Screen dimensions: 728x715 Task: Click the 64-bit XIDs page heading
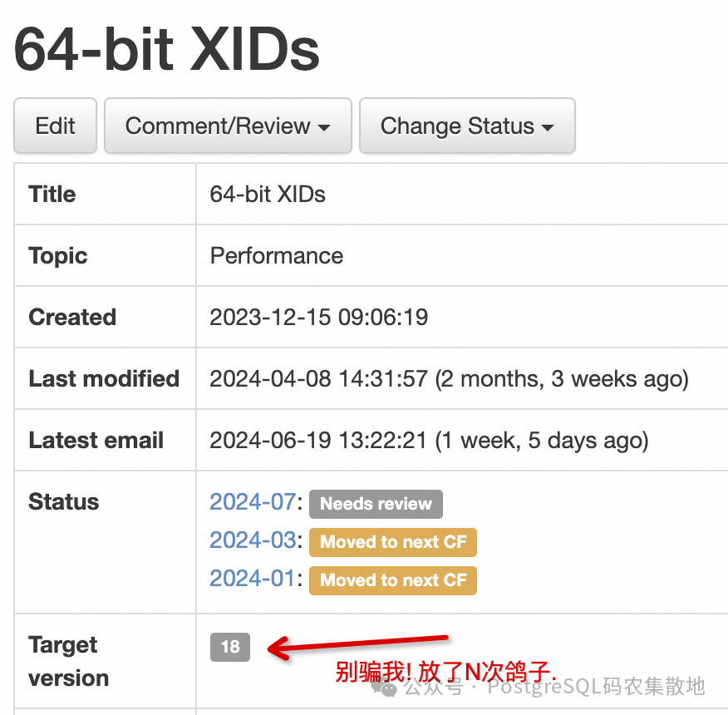167,49
